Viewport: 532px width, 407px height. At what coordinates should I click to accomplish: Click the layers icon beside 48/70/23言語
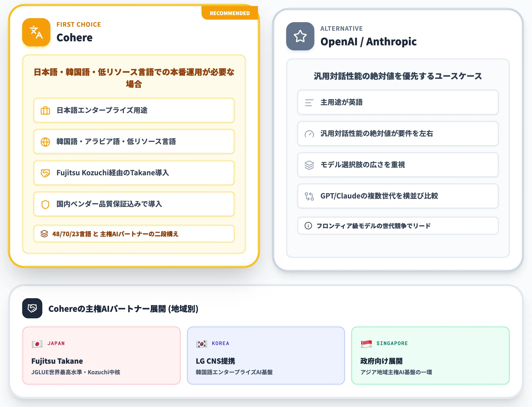(44, 234)
